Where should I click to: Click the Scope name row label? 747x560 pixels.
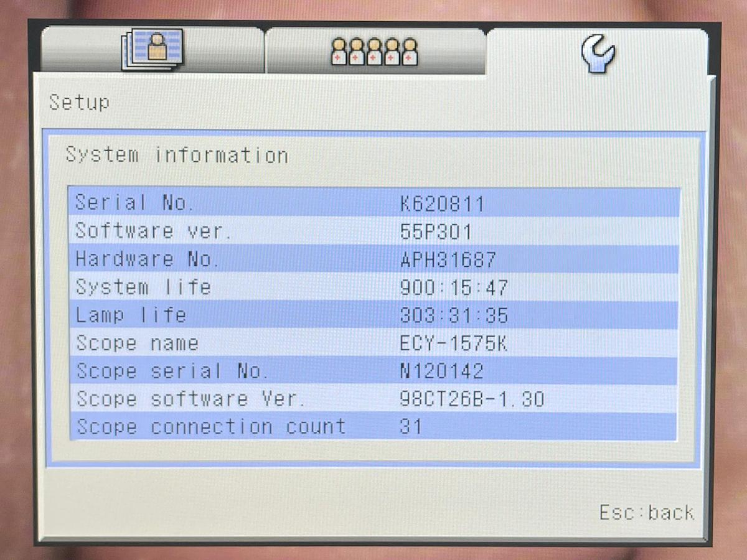(137, 343)
